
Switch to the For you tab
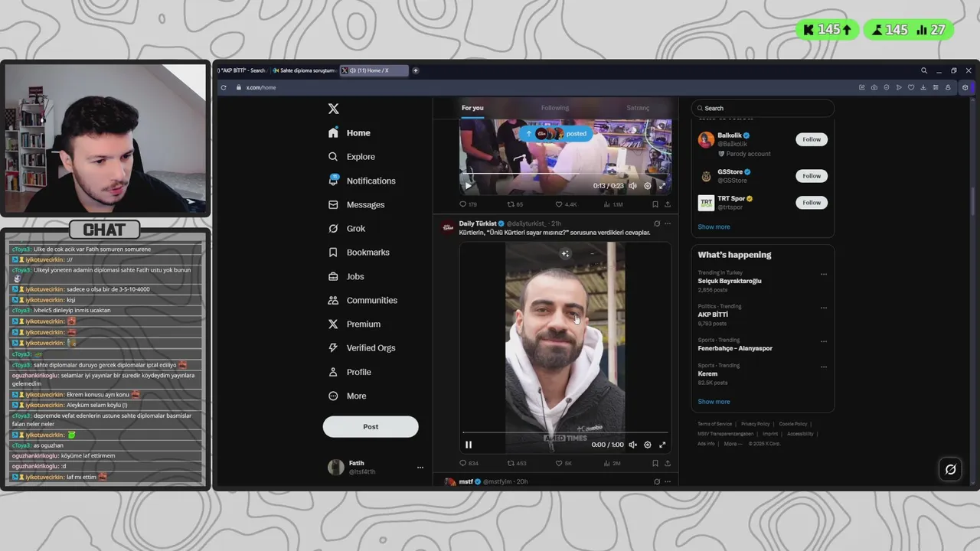472,108
